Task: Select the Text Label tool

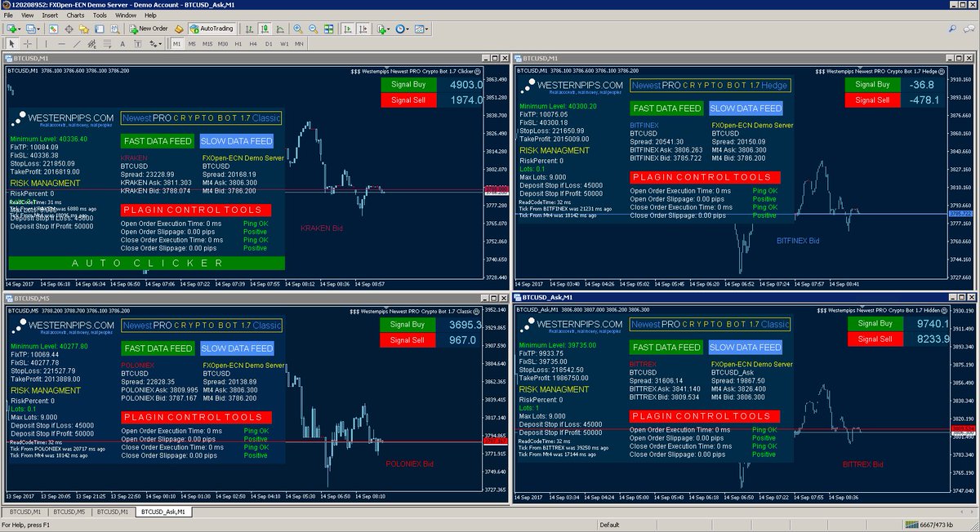Action: 138,44
